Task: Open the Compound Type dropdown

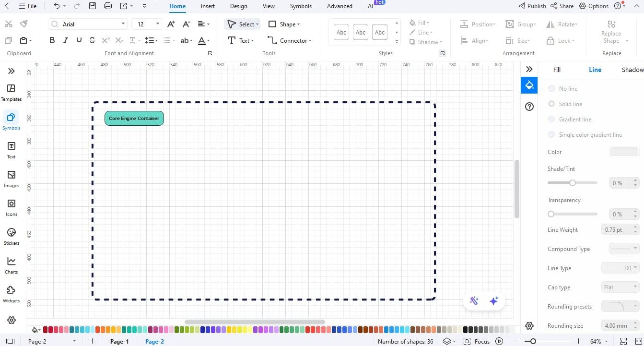Action: coord(624,249)
